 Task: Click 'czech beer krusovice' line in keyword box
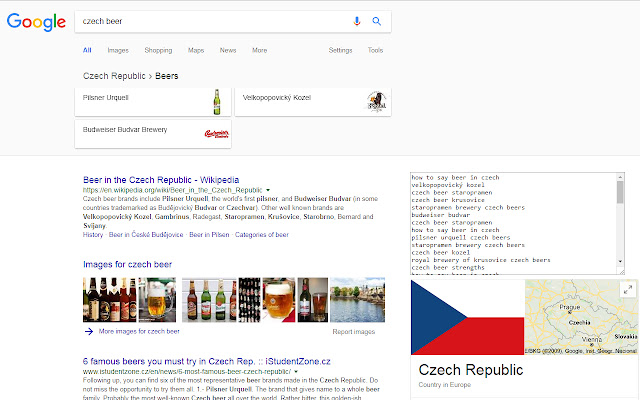point(448,200)
